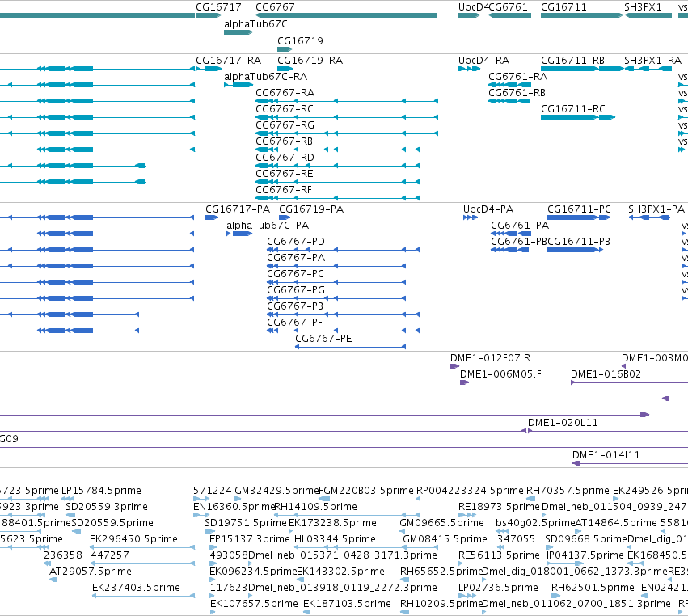The height and width of the screenshot is (616, 688).
Task: Select EST label AT29057.5prime
Action: (91, 572)
